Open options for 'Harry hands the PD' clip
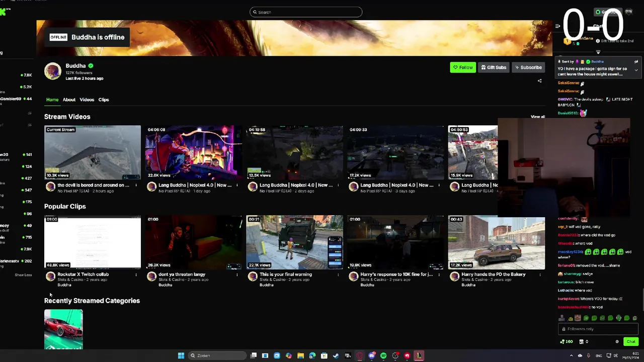Screen dimensions: 644x362 pyautogui.click(x=541, y=275)
